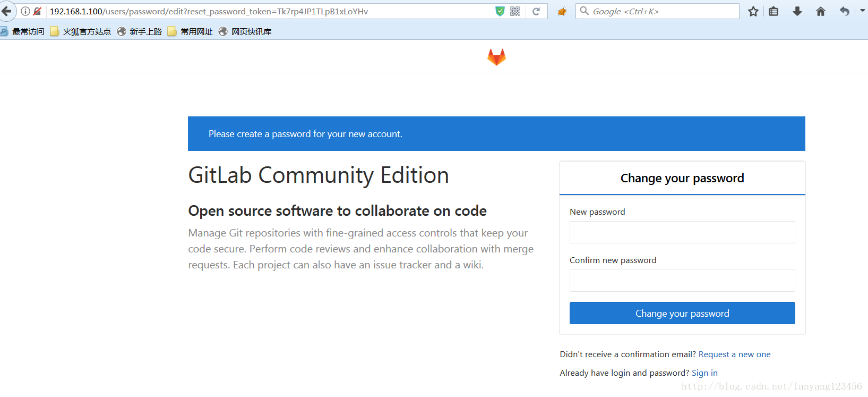Reload the page with the refresh icon
The image size is (868, 397).
tap(536, 11)
